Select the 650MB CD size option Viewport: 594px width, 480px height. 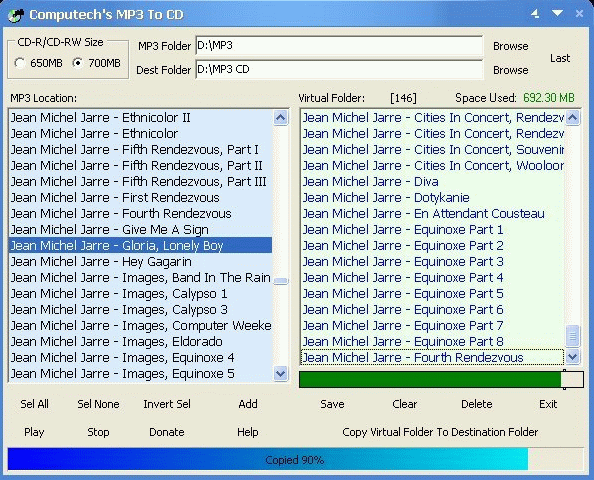[x=38, y=63]
